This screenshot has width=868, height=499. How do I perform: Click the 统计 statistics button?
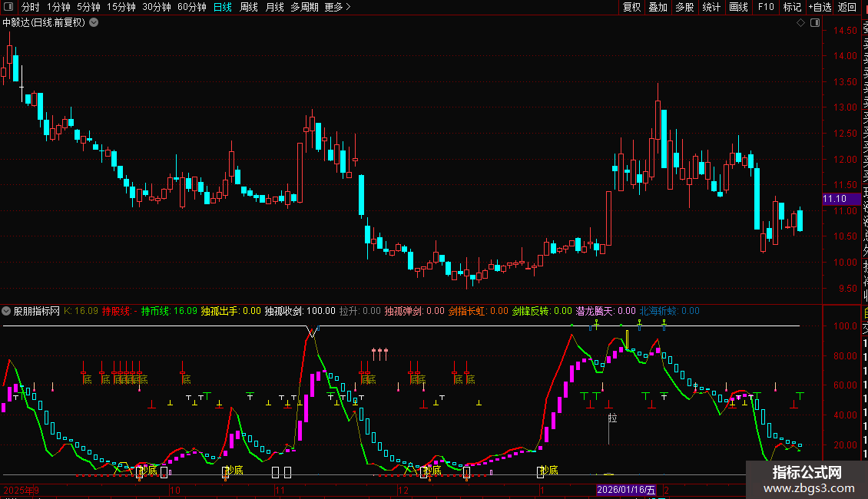pos(711,7)
